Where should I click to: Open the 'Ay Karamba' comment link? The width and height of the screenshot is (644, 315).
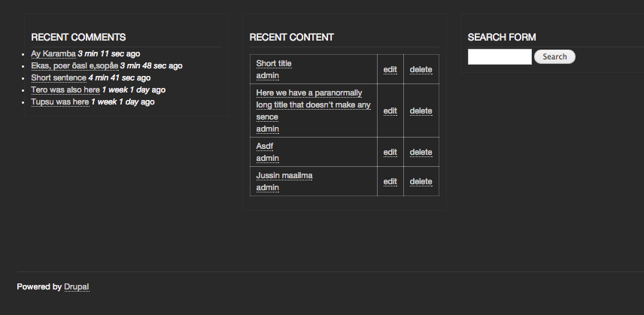tap(53, 53)
